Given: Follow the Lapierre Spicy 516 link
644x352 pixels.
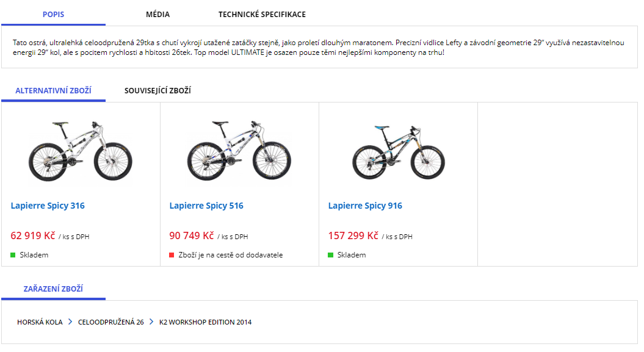Looking at the screenshot, I should 206,206.
